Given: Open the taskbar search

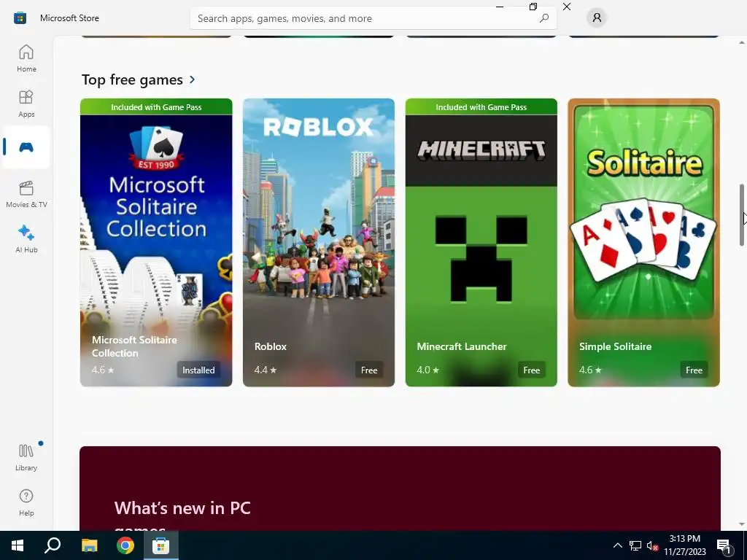Looking at the screenshot, I should pos(53,545).
